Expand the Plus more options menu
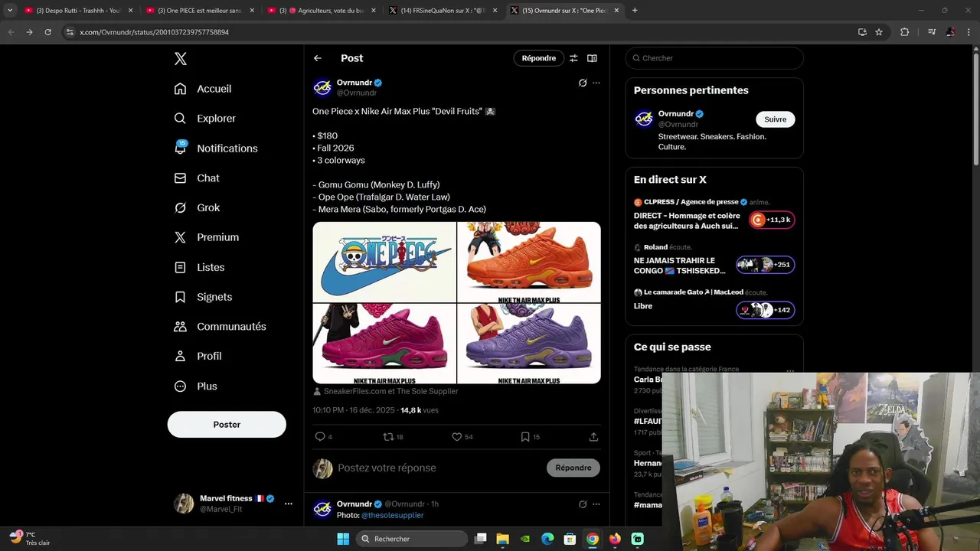980x551 pixels. [196, 386]
